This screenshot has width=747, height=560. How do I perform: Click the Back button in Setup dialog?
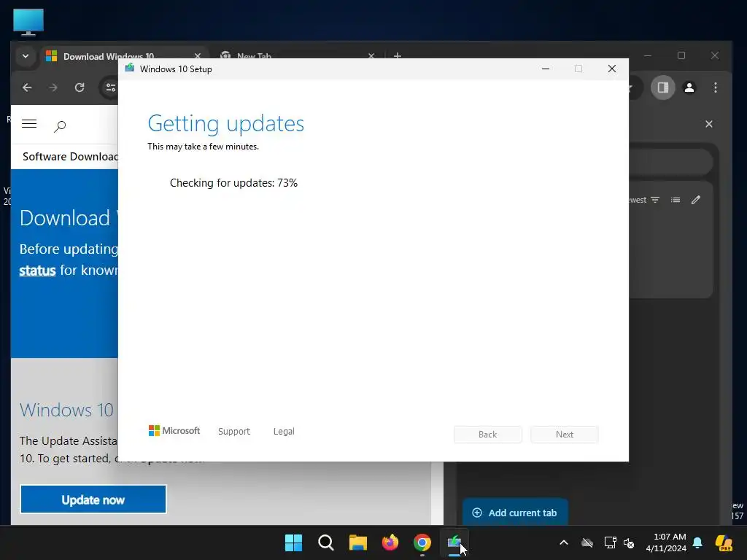488,435
